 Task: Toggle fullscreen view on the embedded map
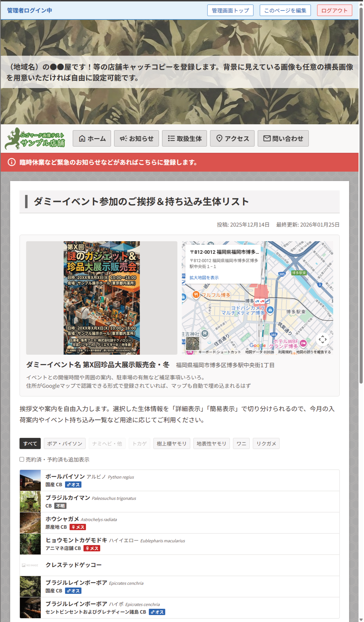[x=322, y=339]
